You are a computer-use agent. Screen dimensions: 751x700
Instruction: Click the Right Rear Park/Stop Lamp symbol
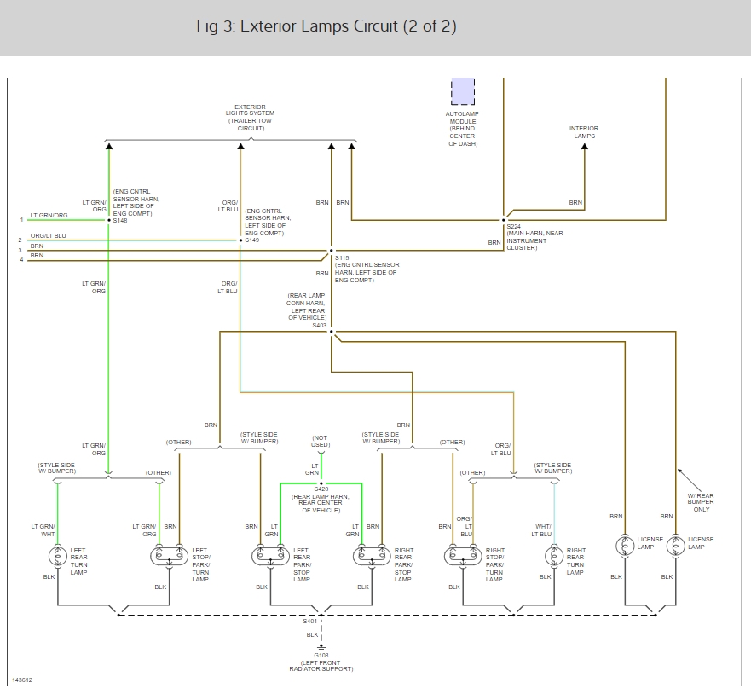[x=370, y=557]
